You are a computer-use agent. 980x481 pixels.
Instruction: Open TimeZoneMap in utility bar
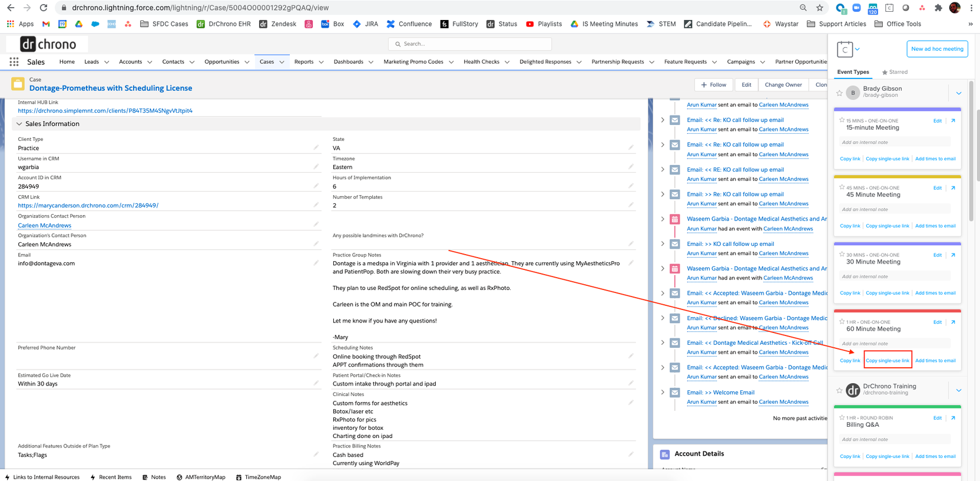pyautogui.click(x=258, y=477)
